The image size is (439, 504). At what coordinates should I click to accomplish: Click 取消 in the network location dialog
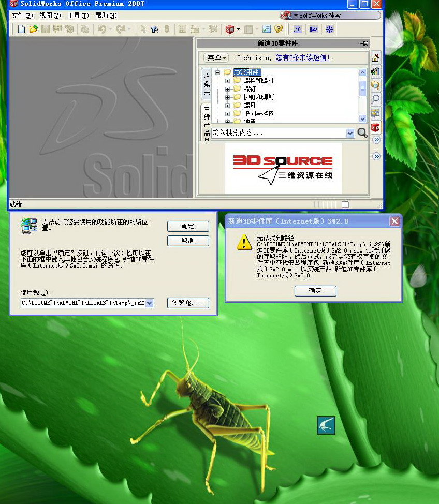tap(188, 241)
